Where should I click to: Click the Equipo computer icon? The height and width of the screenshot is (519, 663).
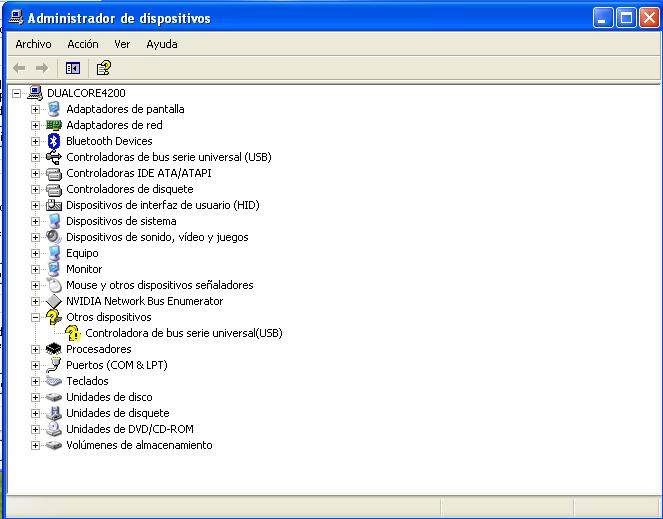click(x=54, y=253)
